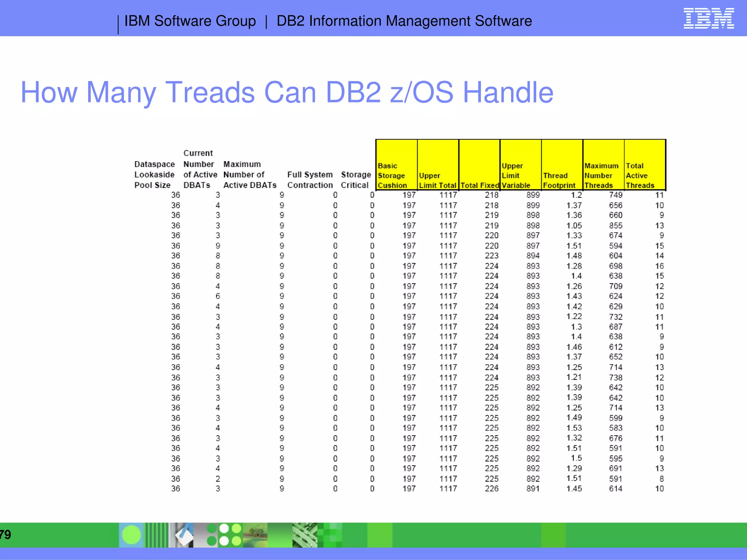Select the Maximum Number Threads value 604

pyautogui.click(x=616, y=256)
